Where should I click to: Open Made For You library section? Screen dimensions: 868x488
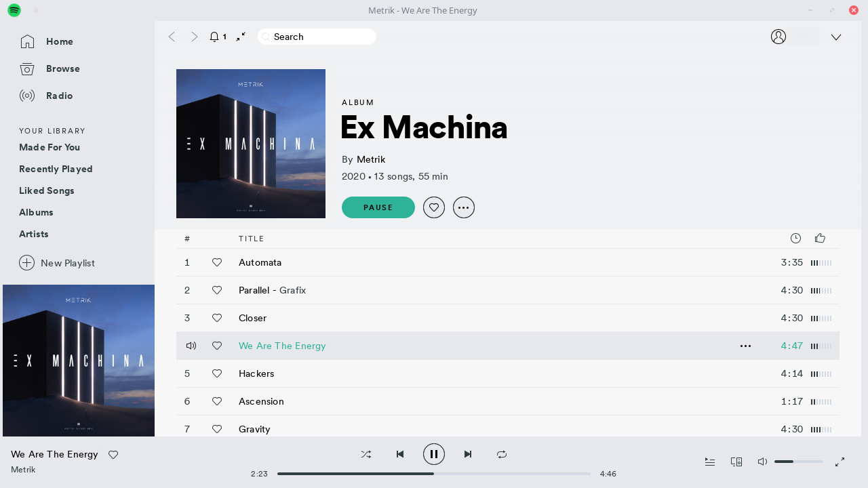point(50,147)
